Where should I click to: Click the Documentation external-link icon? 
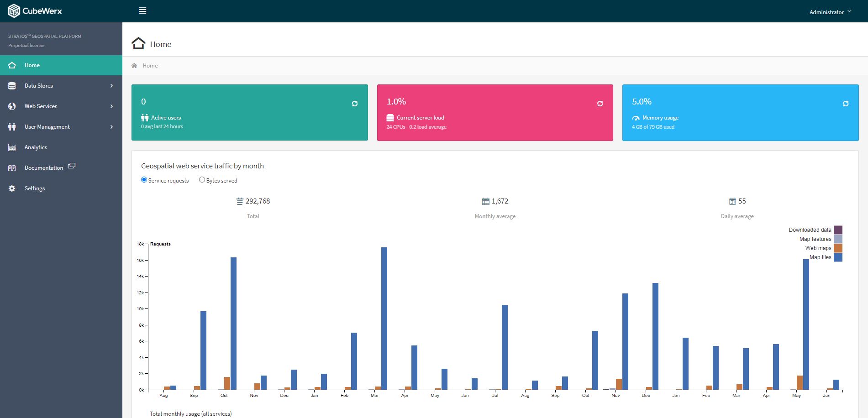click(x=72, y=166)
